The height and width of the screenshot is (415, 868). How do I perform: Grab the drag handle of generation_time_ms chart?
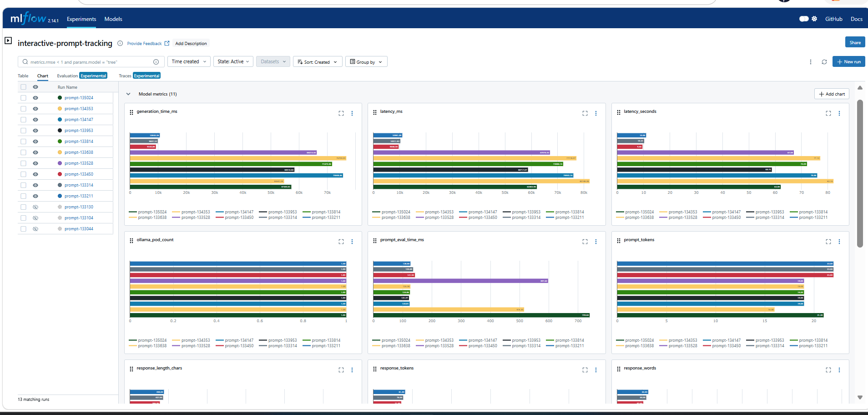(x=131, y=112)
